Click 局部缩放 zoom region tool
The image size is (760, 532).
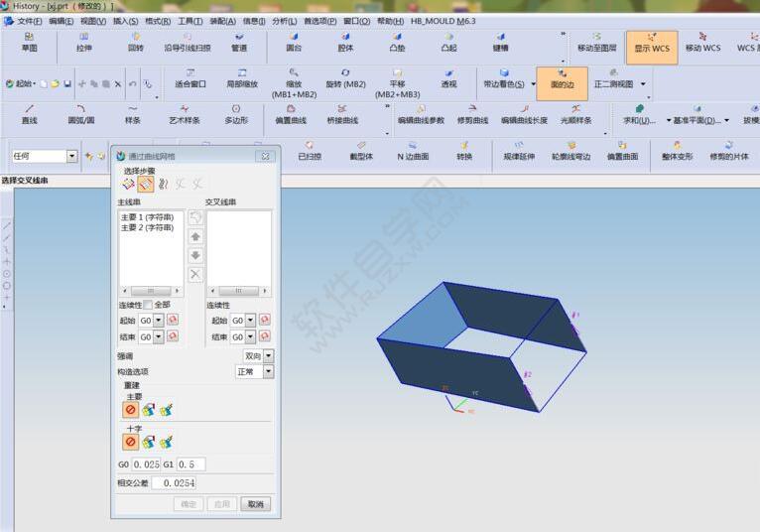tap(242, 79)
